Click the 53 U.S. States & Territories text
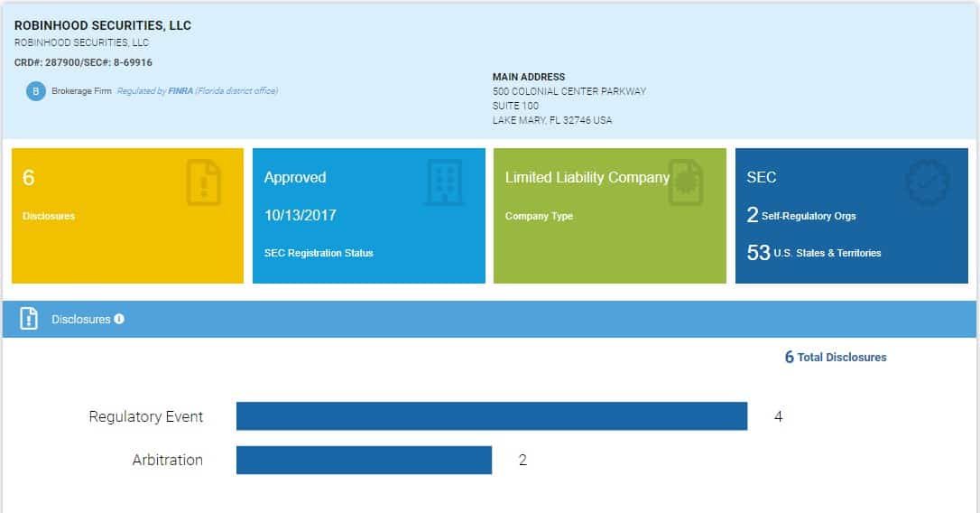The image size is (980, 513). pos(814,253)
